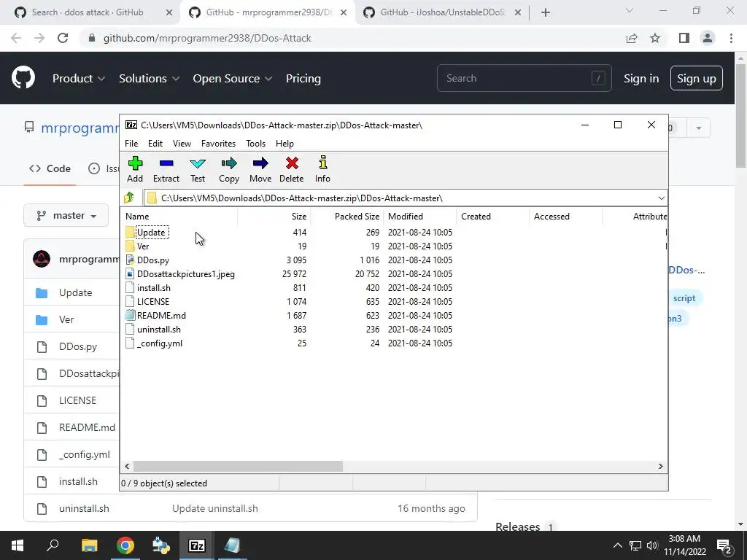Click the GitHub Sign in link
The image size is (747, 560).
(x=641, y=79)
